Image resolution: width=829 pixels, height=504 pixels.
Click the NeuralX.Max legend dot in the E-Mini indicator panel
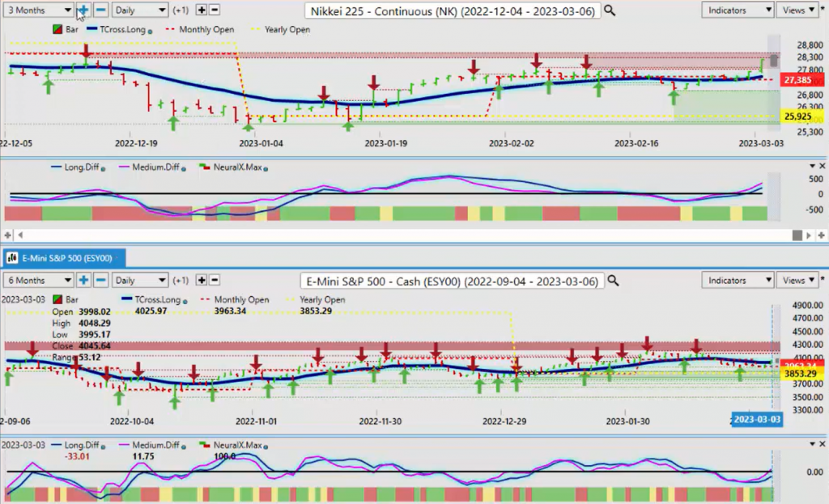(x=266, y=447)
